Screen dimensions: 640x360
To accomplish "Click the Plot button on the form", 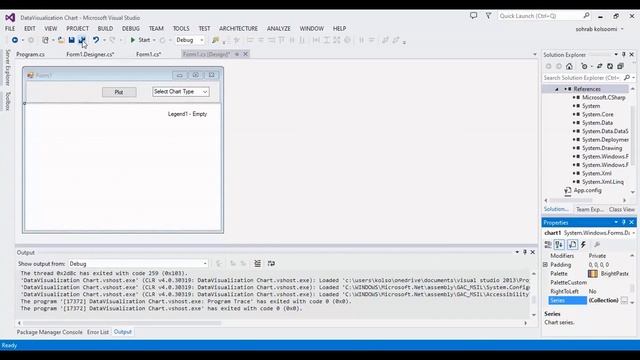I will [x=119, y=92].
